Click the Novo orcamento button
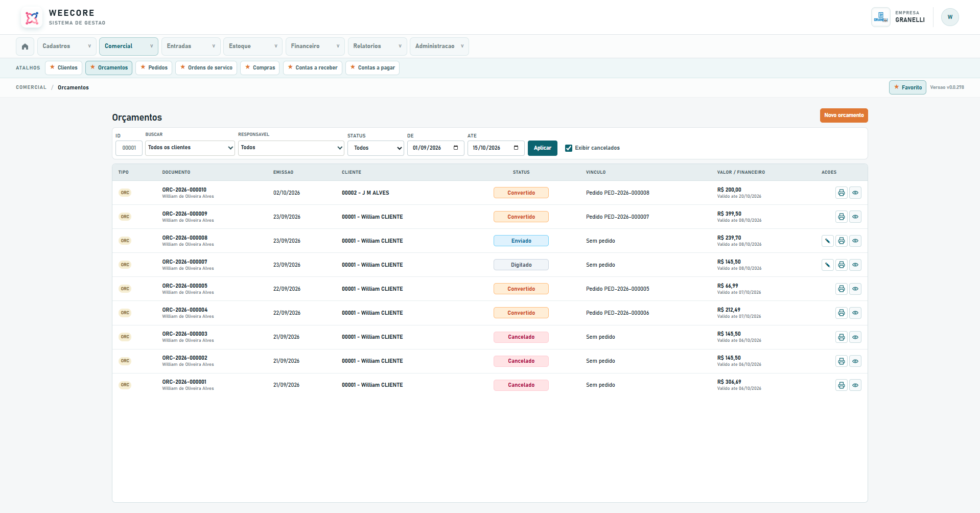This screenshot has height=513, width=980. pyautogui.click(x=844, y=115)
